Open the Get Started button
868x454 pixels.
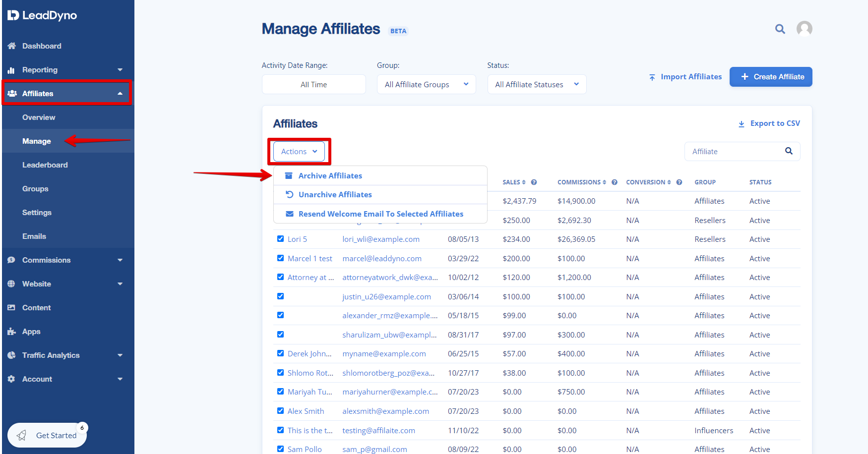click(x=47, y=435)
